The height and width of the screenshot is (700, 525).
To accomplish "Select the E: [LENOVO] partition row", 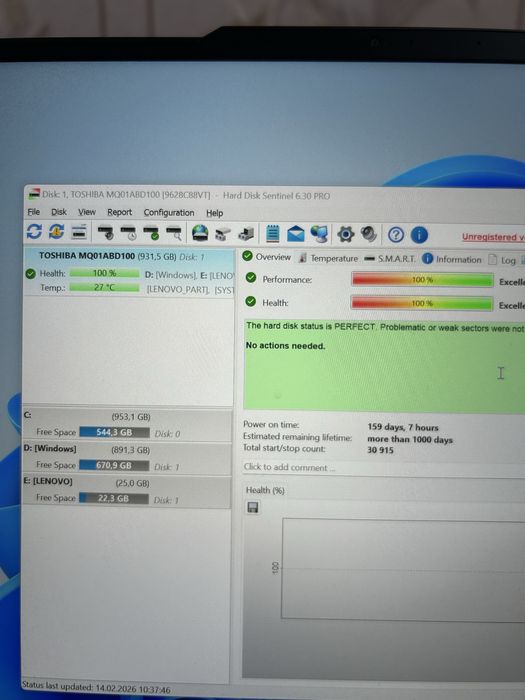I will [126, 491].
